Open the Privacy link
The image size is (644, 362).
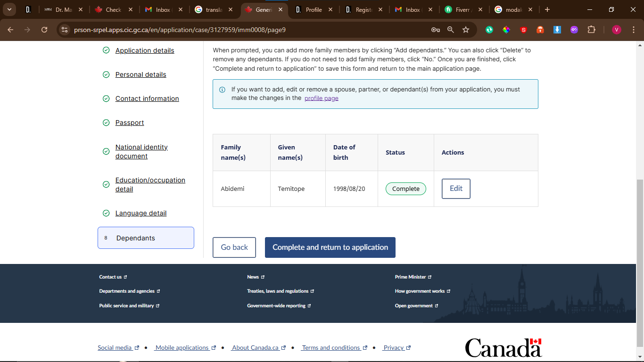397,348
